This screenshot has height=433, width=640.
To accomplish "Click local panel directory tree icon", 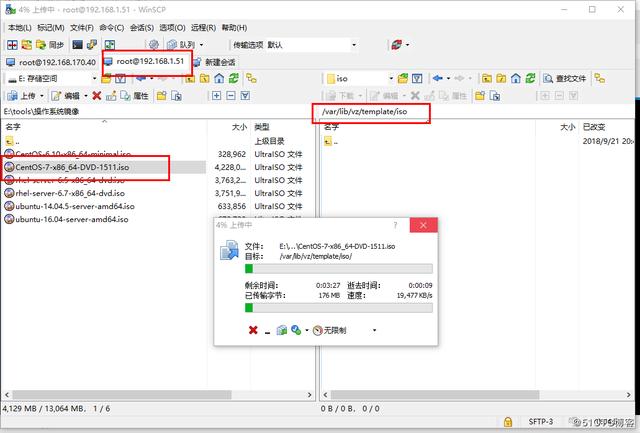I will (x=251, y=79).
